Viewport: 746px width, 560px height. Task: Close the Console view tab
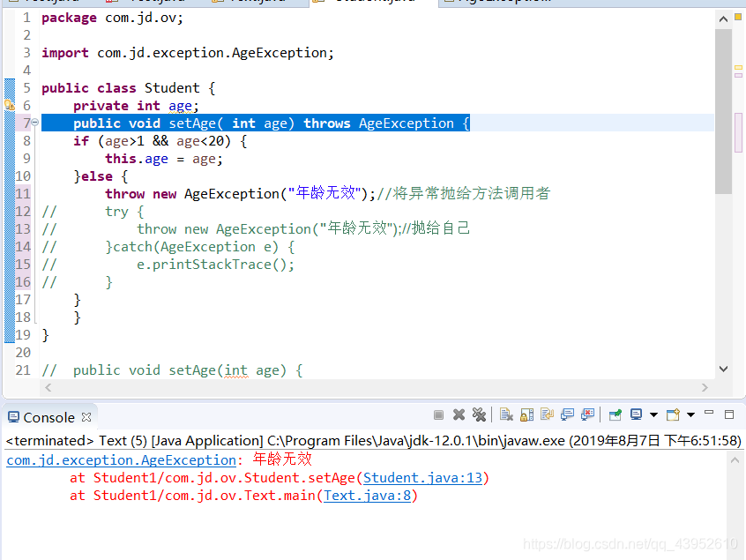click(x=86, y=417)
